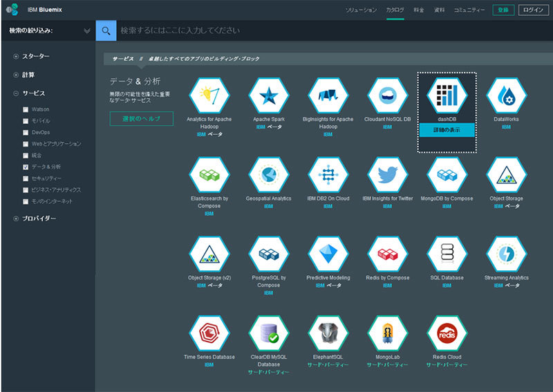Uncheck the データ&分析 filter checkbox
This screenshot has width=553, height=392.
(x=26, y=167)
